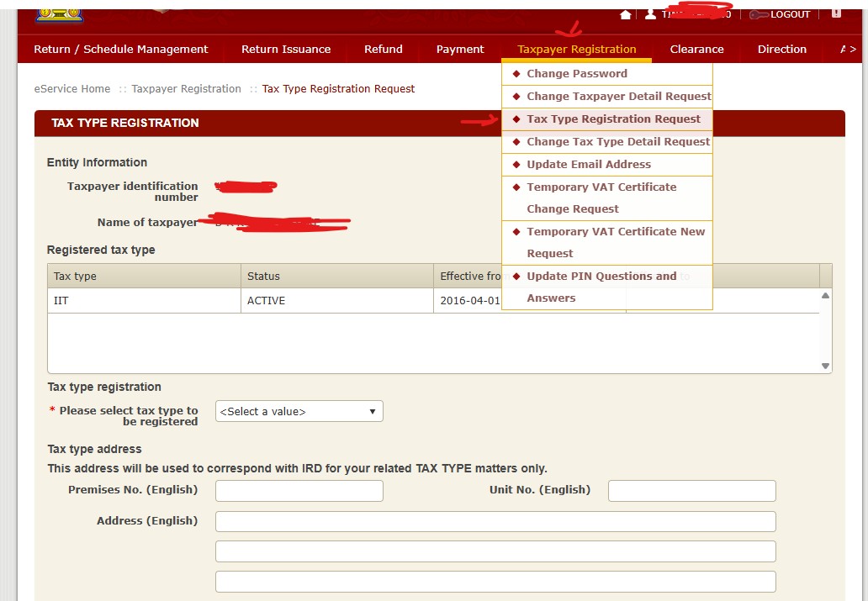Image resolution: width=868 pixels, height=601 pixels.
Task: Click Taxpayer Registration breadcrumb link
Action: coord(186,89)
